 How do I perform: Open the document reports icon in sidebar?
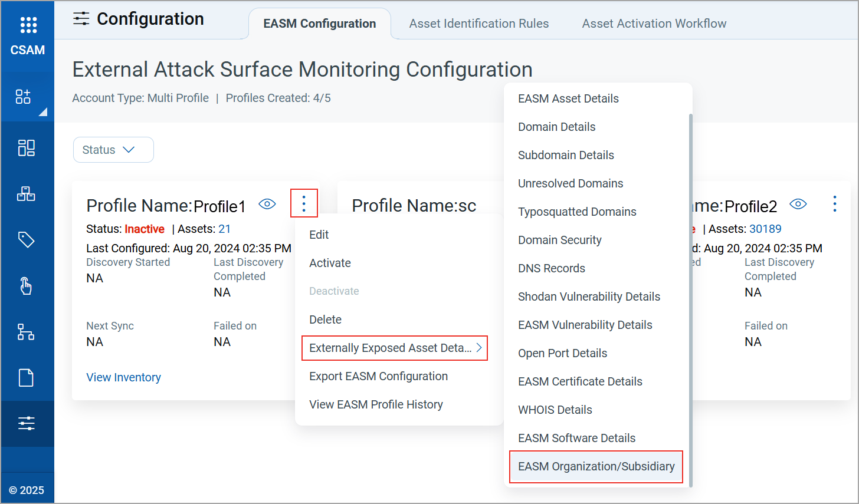click(x=26, y=378)
